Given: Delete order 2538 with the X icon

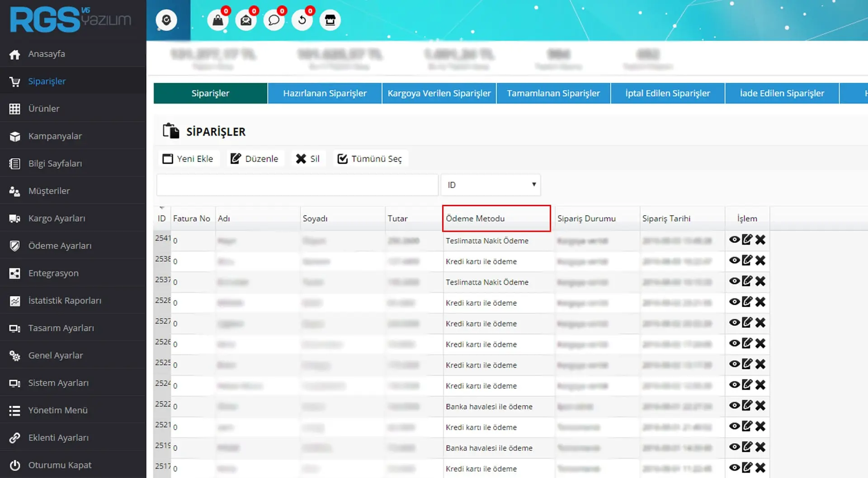Looking at the screenshot, I should 760,260.
